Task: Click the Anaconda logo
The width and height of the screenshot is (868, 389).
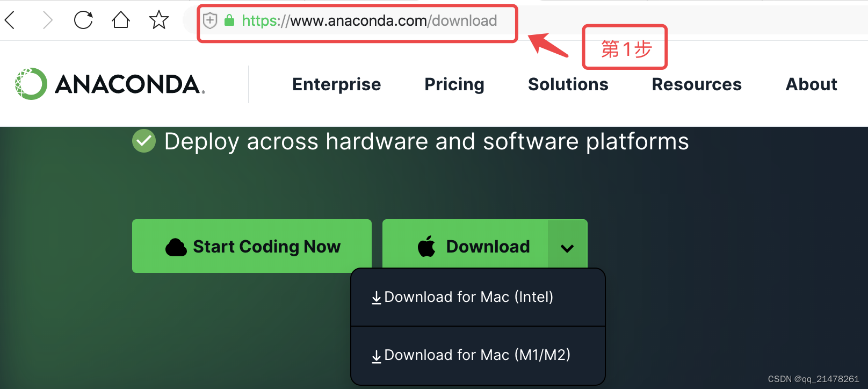Action: coord(110,84)
